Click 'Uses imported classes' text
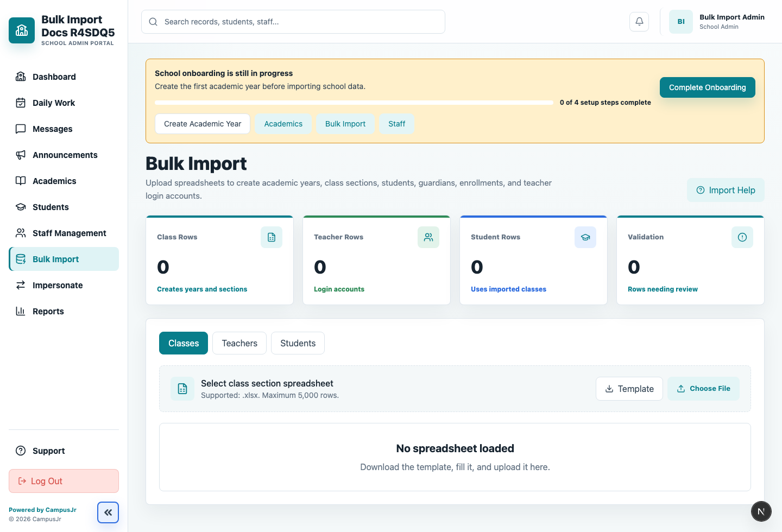Image resolution: width=782 pixels, height=532 pixels. [508, 289]
